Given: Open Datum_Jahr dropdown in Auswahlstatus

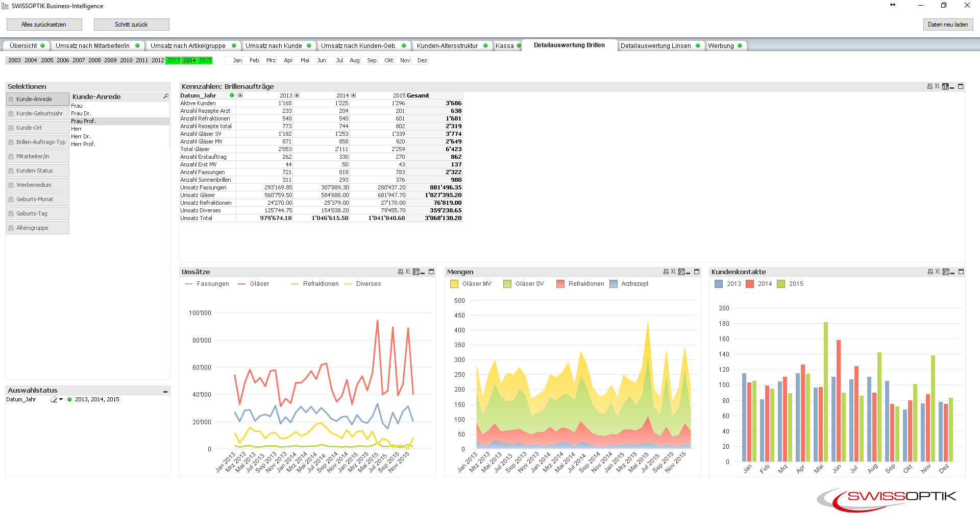Looking at the screenshot, I should pyautogui.click(x=61, y=399).
